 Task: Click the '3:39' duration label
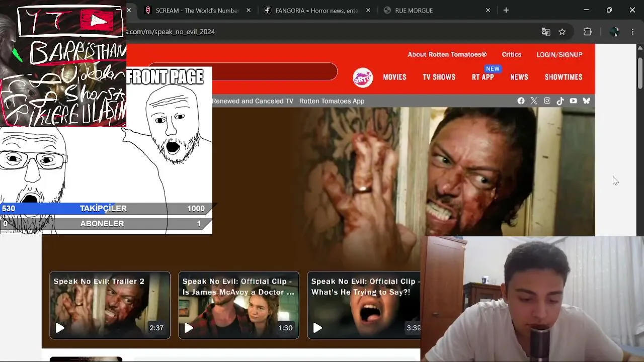414,328
